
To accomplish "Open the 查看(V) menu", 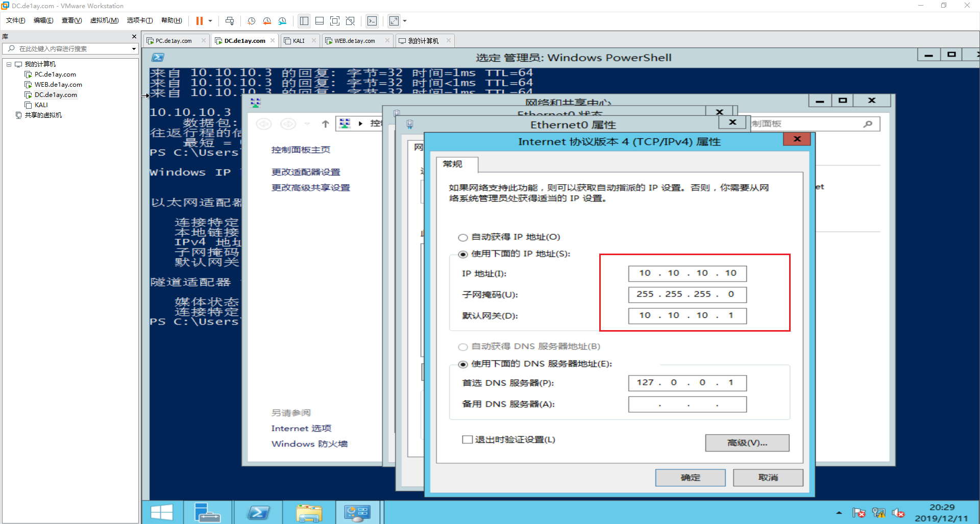I will click(71, 20).
